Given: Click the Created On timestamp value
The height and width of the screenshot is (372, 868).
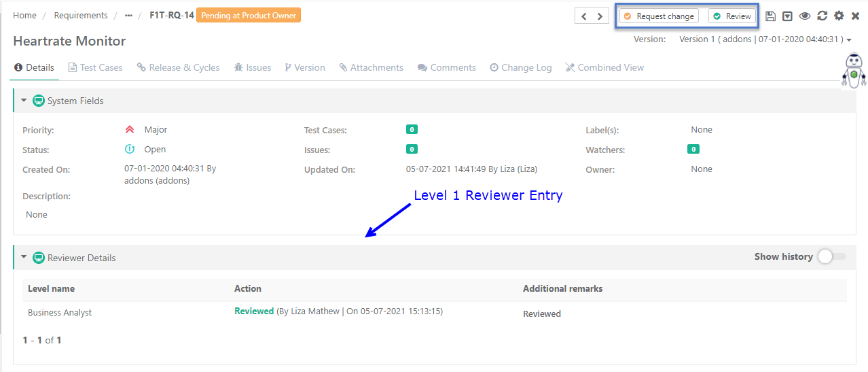Looking at the screenshot, I should tap(170, 174).
